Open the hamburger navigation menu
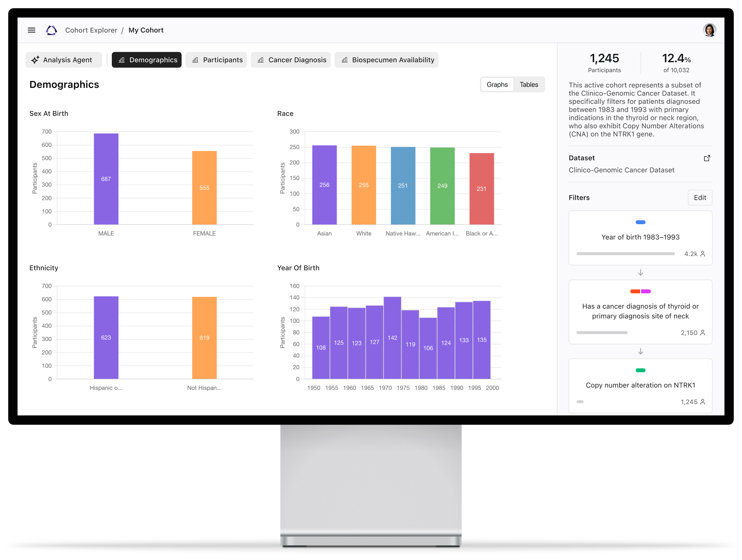 (32, 30)
